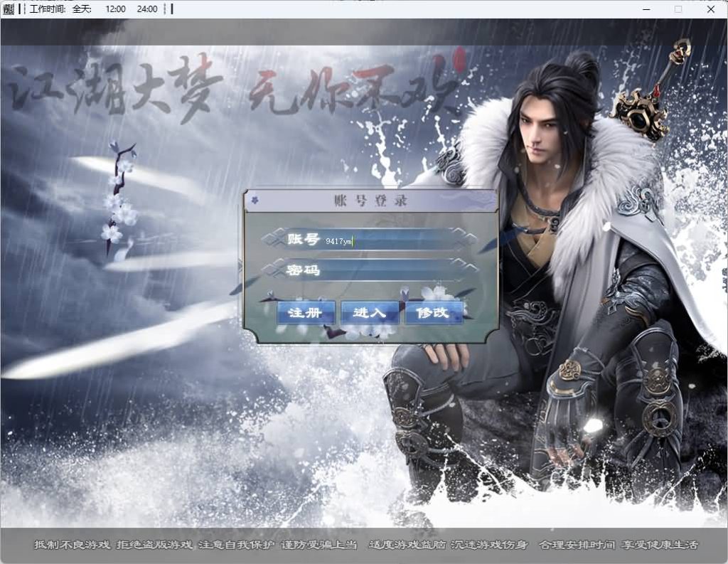Click the 合理安排时间 notice text
This screenshot has width=728, height=564.
pyautogui.click(x=577, y=545)
